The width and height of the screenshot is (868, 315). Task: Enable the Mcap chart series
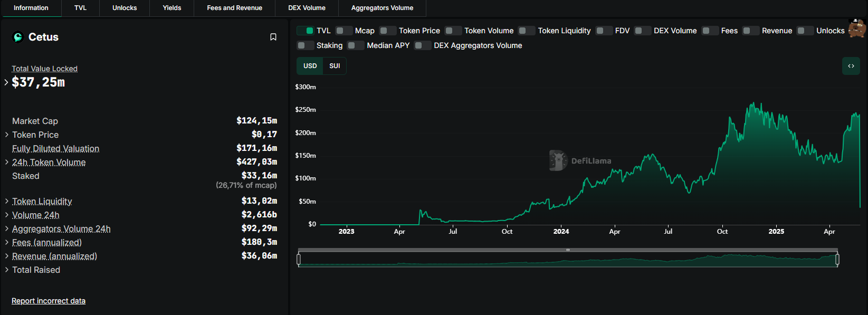click(x=344, y=31)
